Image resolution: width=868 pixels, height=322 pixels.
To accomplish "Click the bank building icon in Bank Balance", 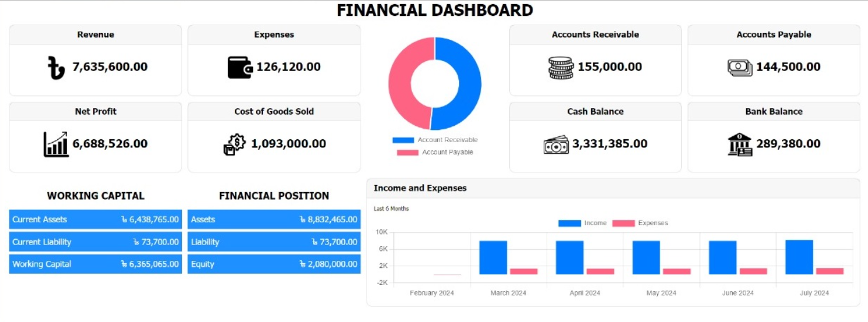I will tap(740, 145).
